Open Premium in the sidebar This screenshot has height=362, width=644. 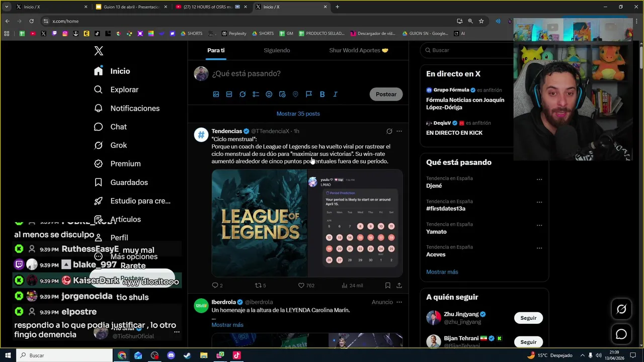[117, 163]
